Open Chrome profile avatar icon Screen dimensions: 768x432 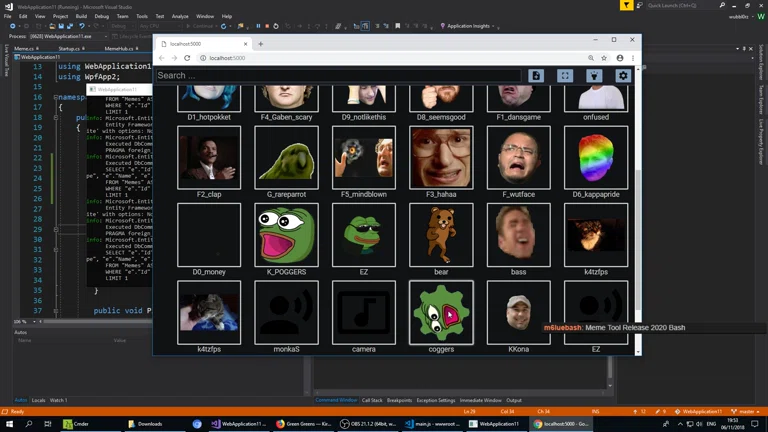[619, 58]
